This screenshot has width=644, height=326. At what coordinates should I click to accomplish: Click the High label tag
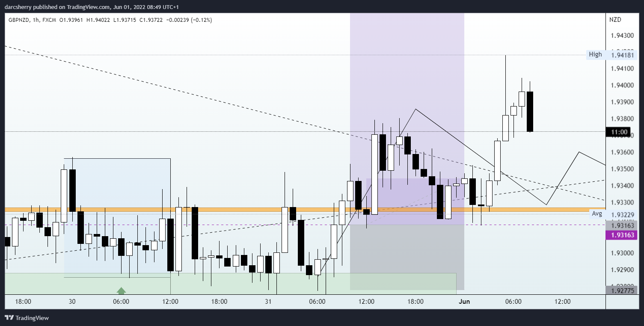click(x=595, y=54)
